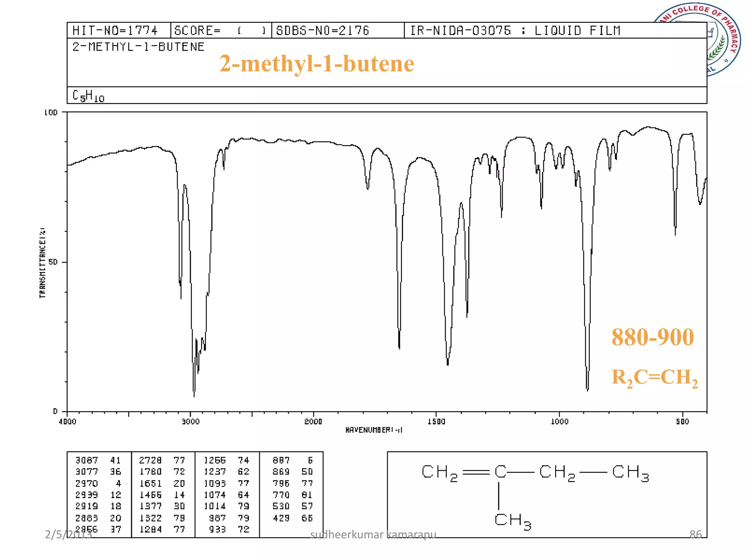Select the small 2-METHYL-1-BUTENE compound name
Viewport: 747px width, 560px height.
(138, 47)
